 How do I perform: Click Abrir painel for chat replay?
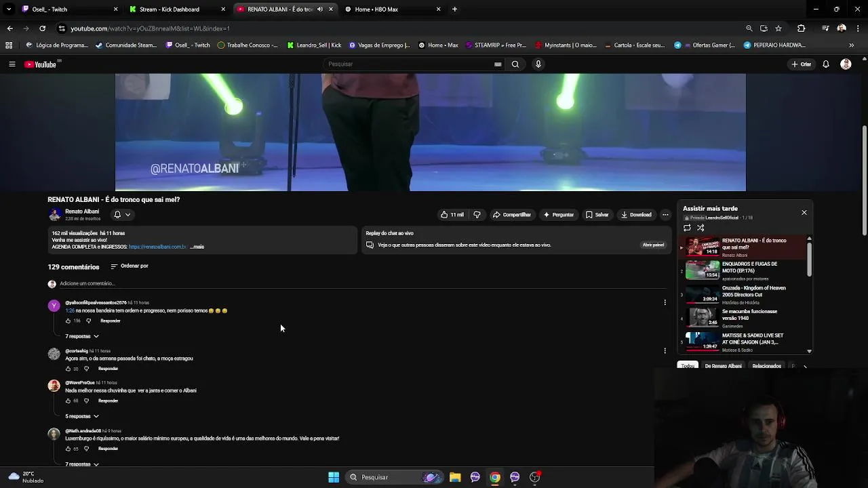pos(653,245)
